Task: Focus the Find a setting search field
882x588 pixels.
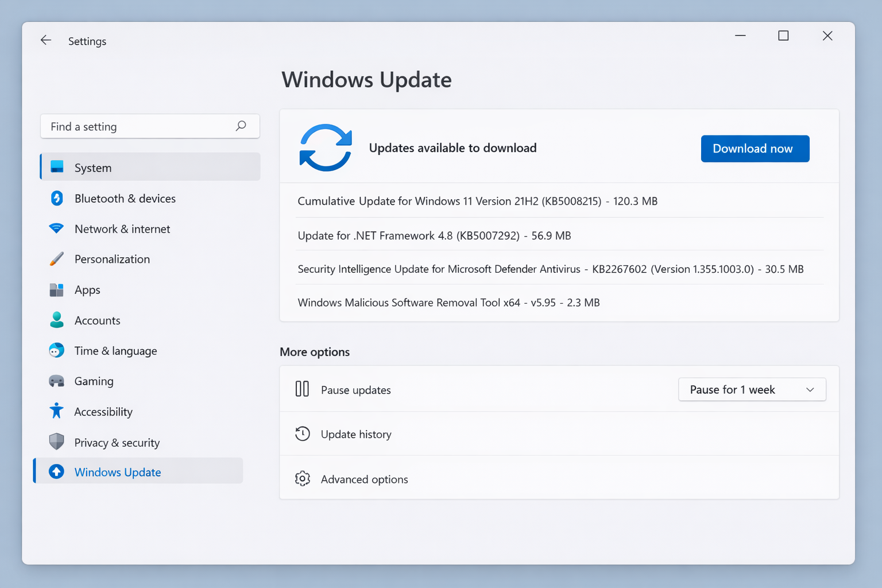Action: pos(150,126)
